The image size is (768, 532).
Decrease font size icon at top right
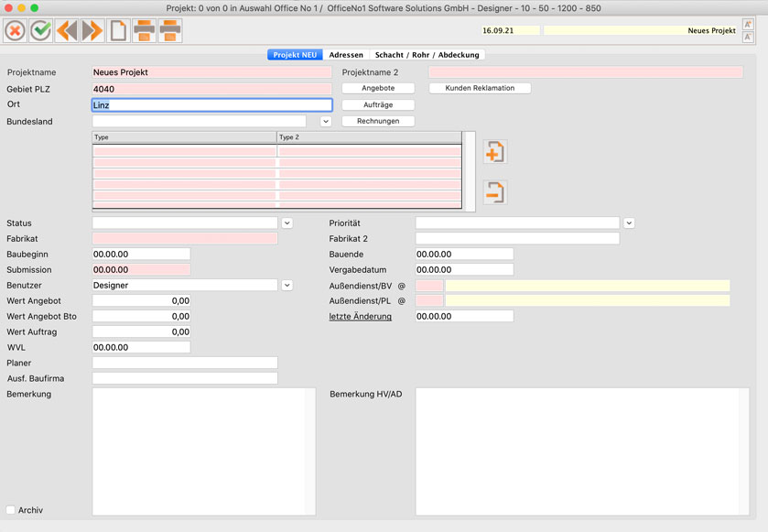tap(748, 38)
